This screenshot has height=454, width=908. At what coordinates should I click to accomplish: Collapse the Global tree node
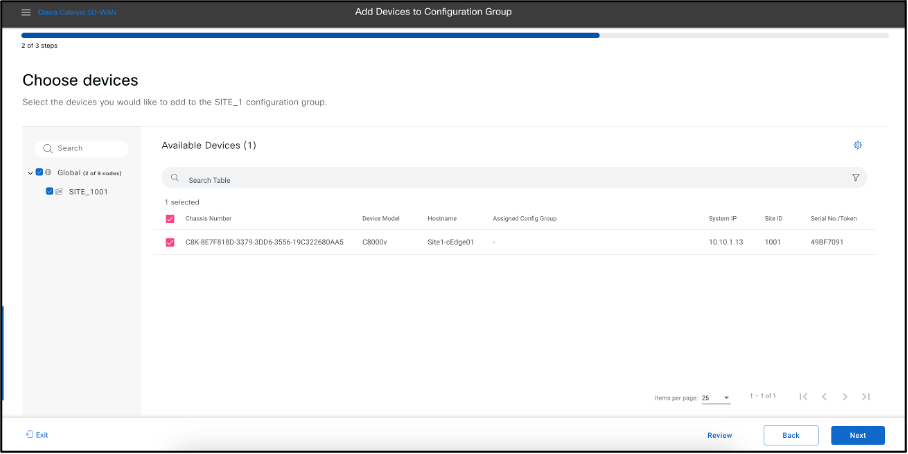[30, 172]
